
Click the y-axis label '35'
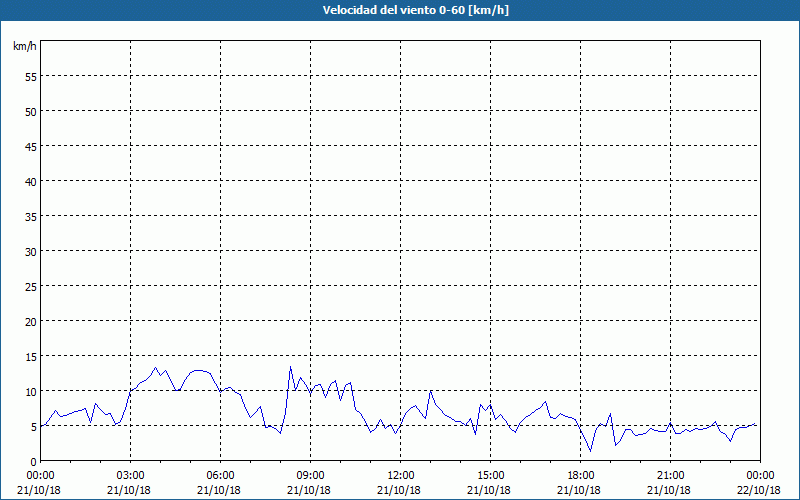[31, 216]
